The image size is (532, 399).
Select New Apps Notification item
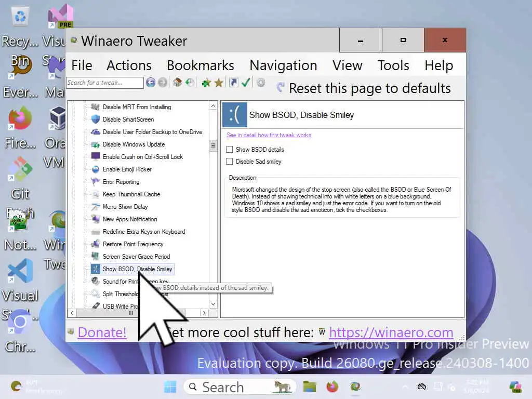(x=130, y=219)
